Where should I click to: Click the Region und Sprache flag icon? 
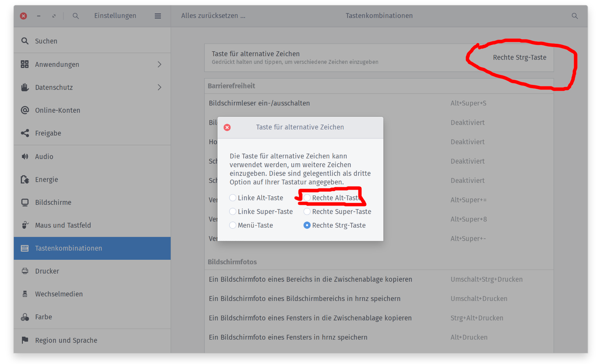[25, 340]
